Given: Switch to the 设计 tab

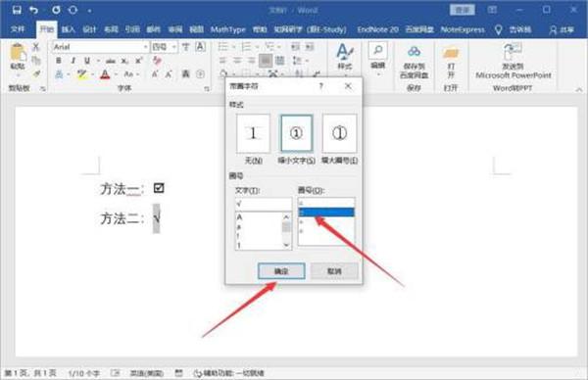Looking at the screenshot, I should point(89,29).
